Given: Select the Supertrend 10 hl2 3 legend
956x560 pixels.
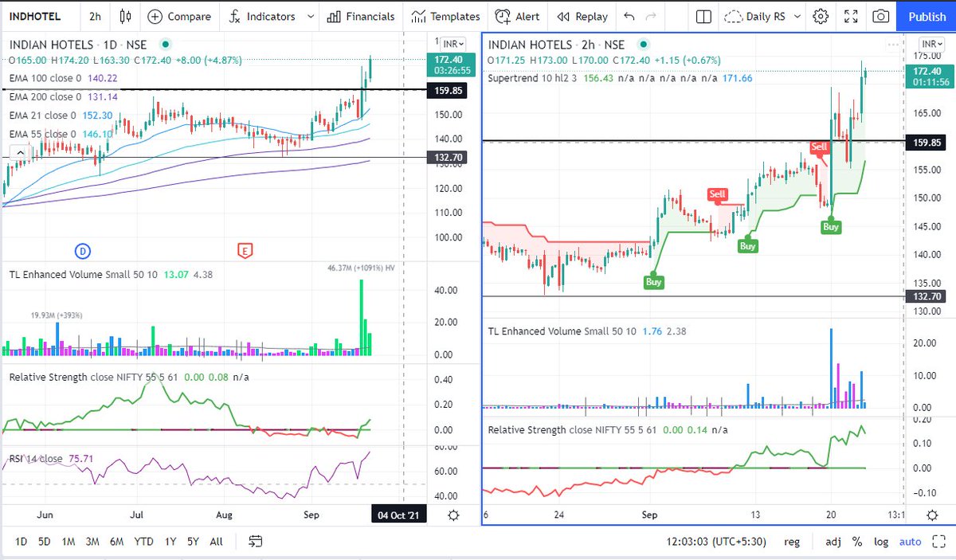Looking at the screenshot, I should [x=532, y=78].
